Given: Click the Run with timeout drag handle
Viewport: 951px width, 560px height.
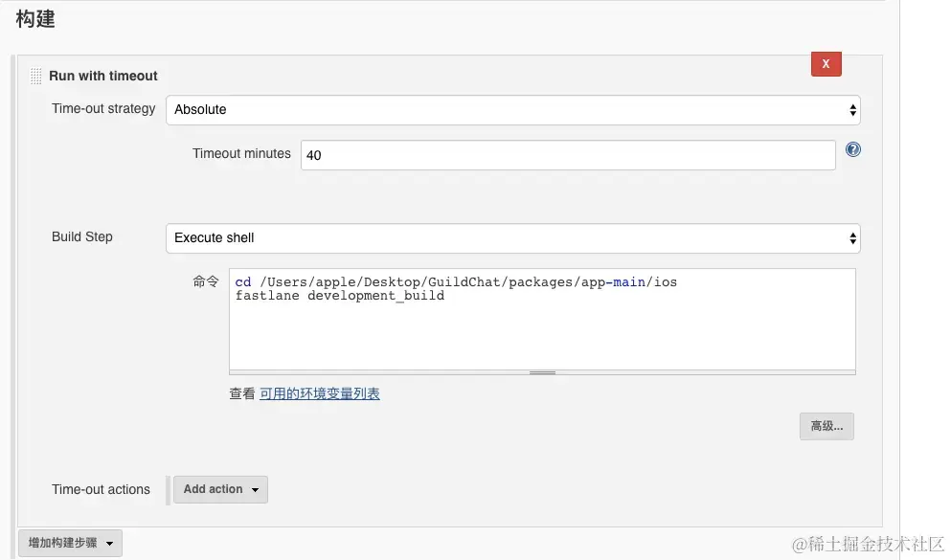Looking at the screenshot, I should (x=35, y=77).
